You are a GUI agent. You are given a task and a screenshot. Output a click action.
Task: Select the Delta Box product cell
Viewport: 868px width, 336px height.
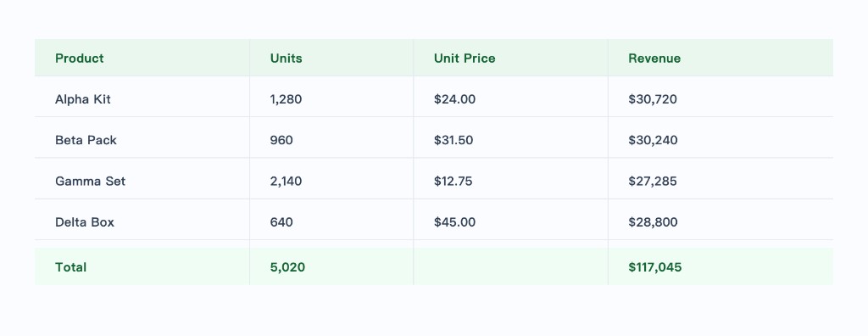142,220
